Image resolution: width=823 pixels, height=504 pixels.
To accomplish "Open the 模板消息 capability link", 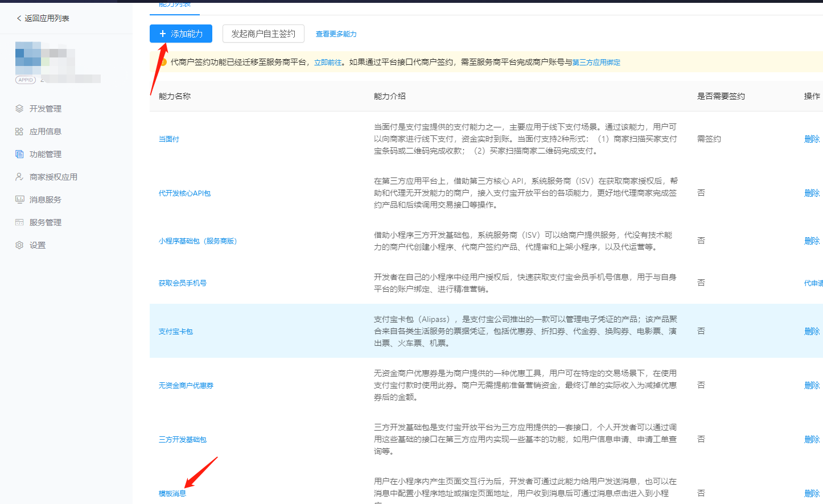I will coord(172,494).
